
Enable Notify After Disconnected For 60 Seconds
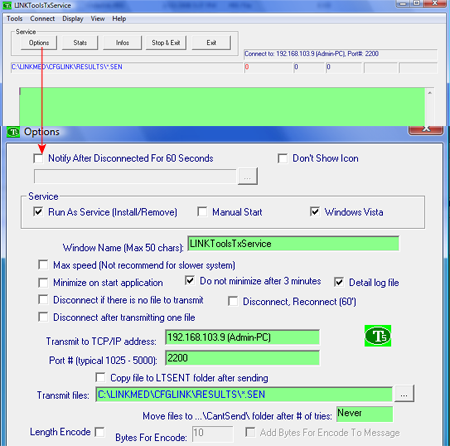(x=38, y=158)
